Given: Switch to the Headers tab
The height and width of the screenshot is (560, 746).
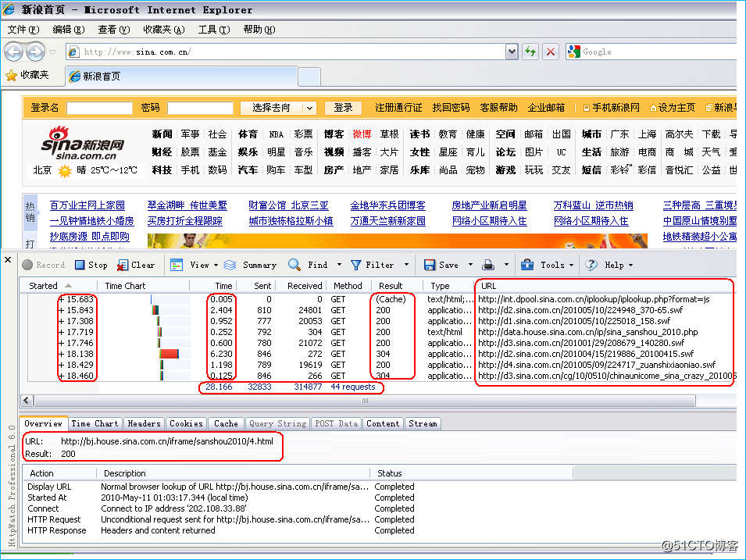Looking at the screenshot, I should click(x=145, y=423).
